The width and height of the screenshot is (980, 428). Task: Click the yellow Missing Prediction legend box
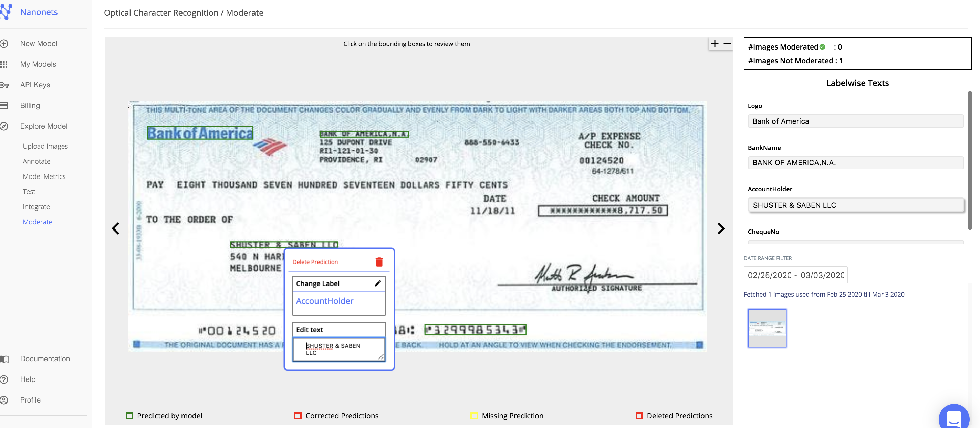tap(474, 416)
